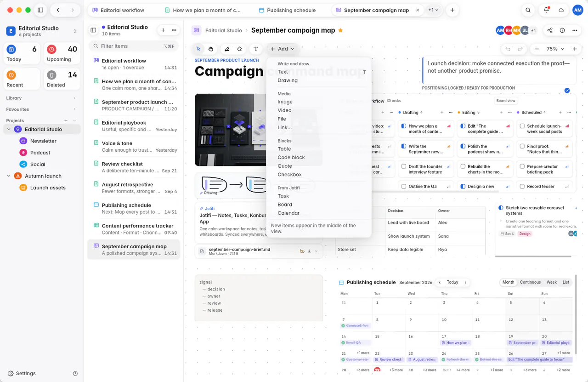Redo whiteboard action
This screenshot has height=382, width=588.
pyautogui.click(x=520, y=49)
